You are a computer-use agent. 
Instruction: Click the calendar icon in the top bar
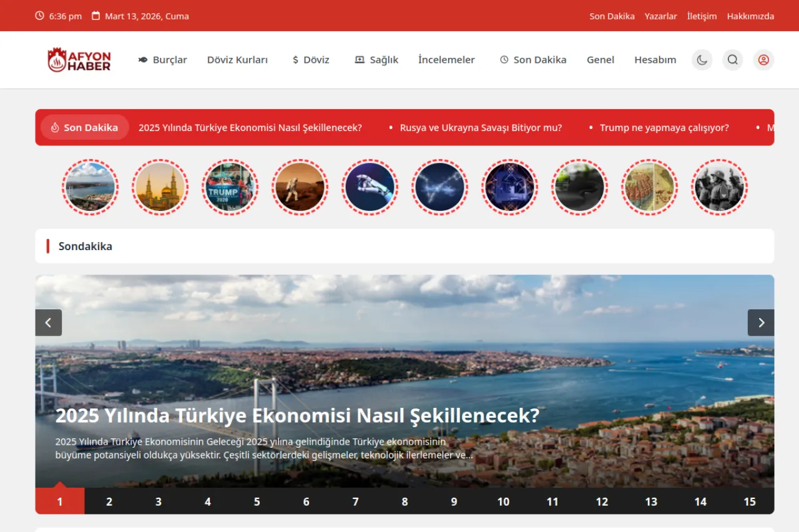point(96,16)
